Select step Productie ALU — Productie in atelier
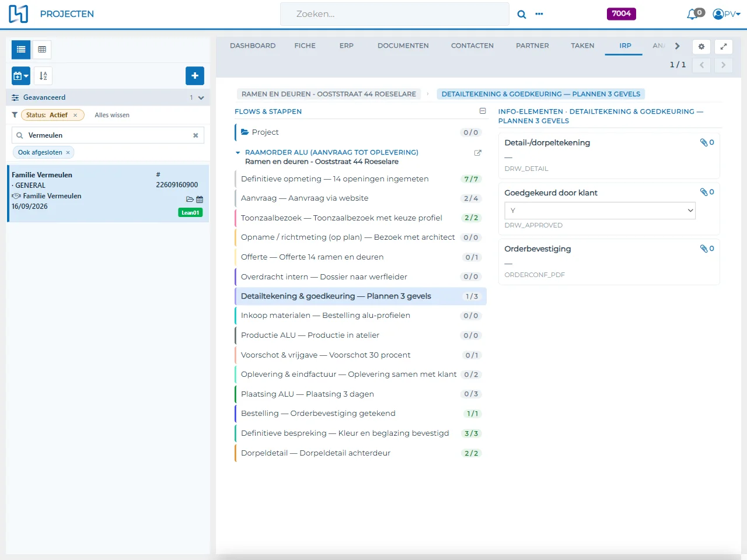 pos(361,335)
